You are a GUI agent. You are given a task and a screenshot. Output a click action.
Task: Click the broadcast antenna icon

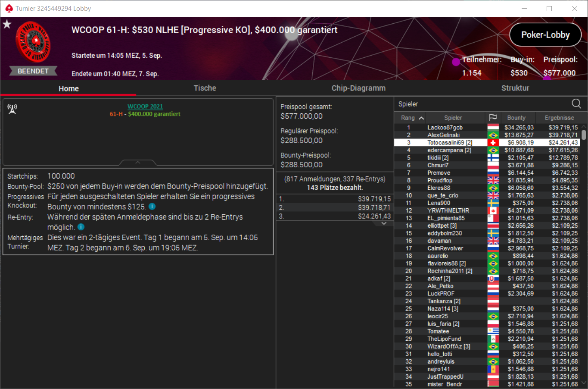click(x=12, y=109)
